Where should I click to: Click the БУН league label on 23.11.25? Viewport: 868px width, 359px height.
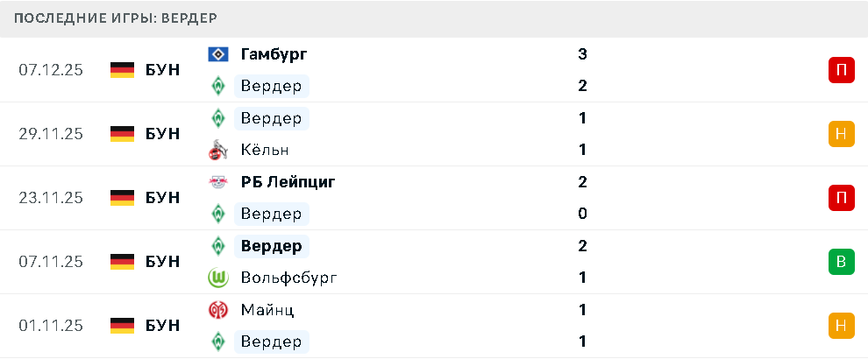coord(162,198)
